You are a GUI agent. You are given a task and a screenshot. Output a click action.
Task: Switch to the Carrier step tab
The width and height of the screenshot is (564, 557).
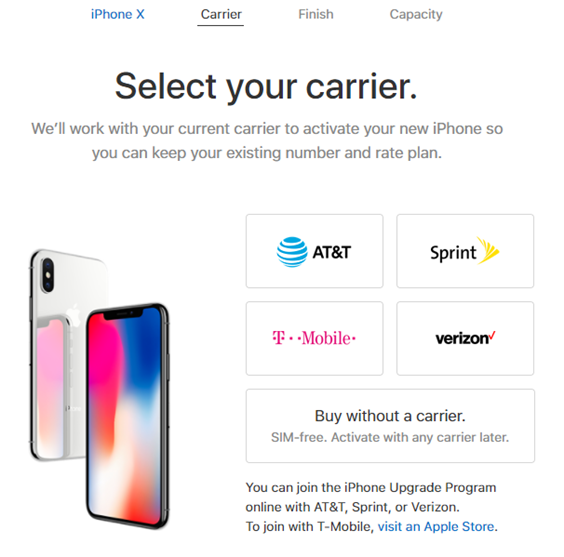[x=221, y=14]
